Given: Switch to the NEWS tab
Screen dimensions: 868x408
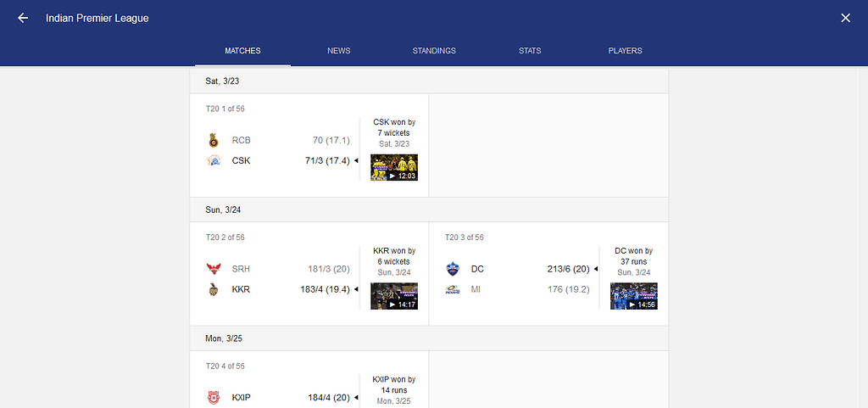Looking at the screenshot, I should [339, 50].
